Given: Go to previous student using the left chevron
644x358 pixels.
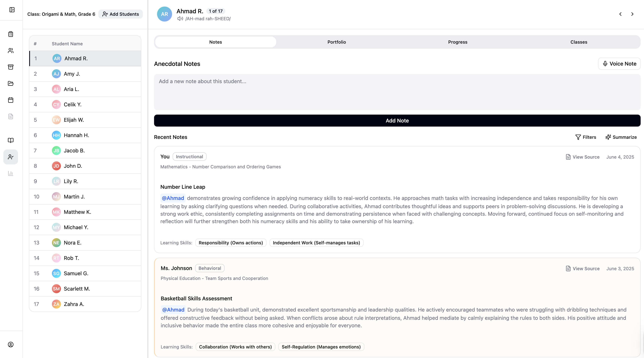Looking at the screenshot, I should 621,14.
